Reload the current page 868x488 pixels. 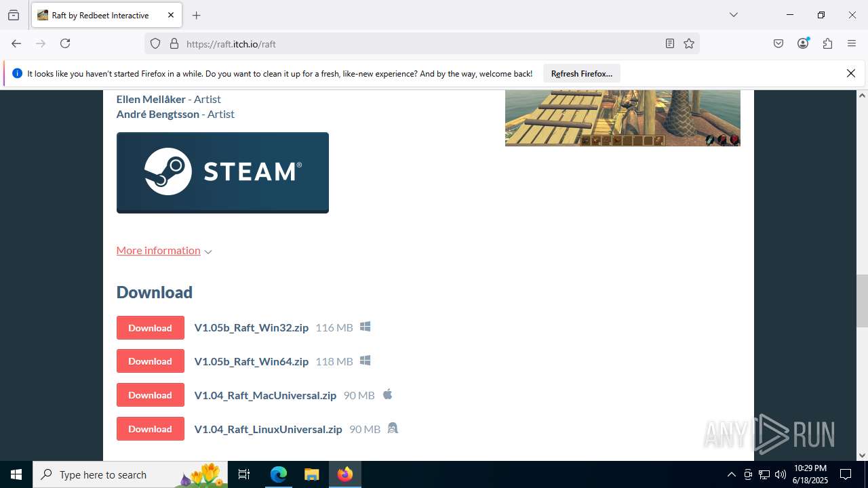click(x=65, y=43)
